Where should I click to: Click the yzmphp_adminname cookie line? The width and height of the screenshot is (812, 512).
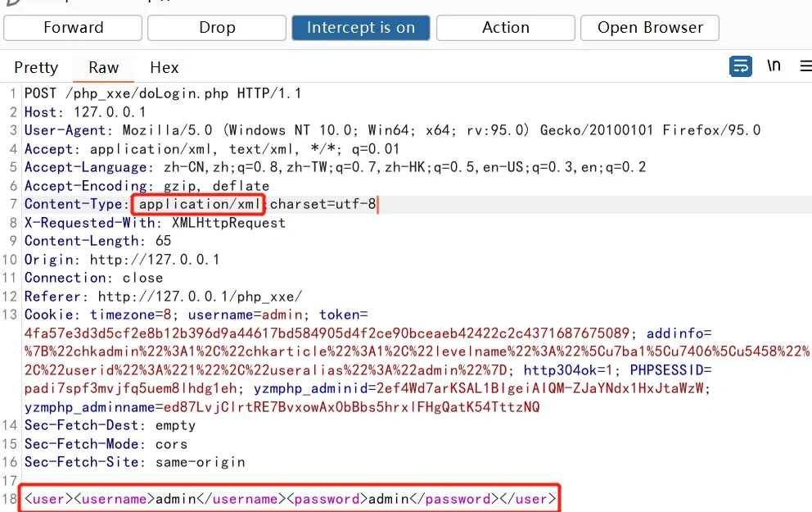[x=282, y=407]
